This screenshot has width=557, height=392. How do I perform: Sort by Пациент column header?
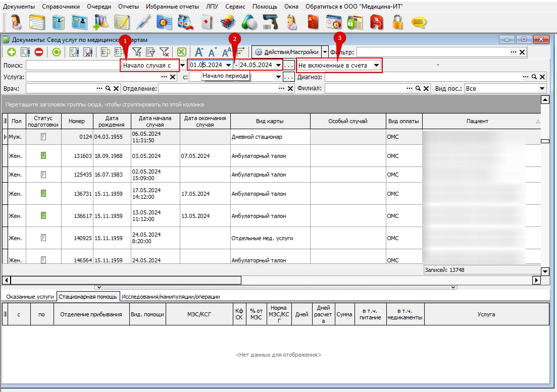point(477,121)
